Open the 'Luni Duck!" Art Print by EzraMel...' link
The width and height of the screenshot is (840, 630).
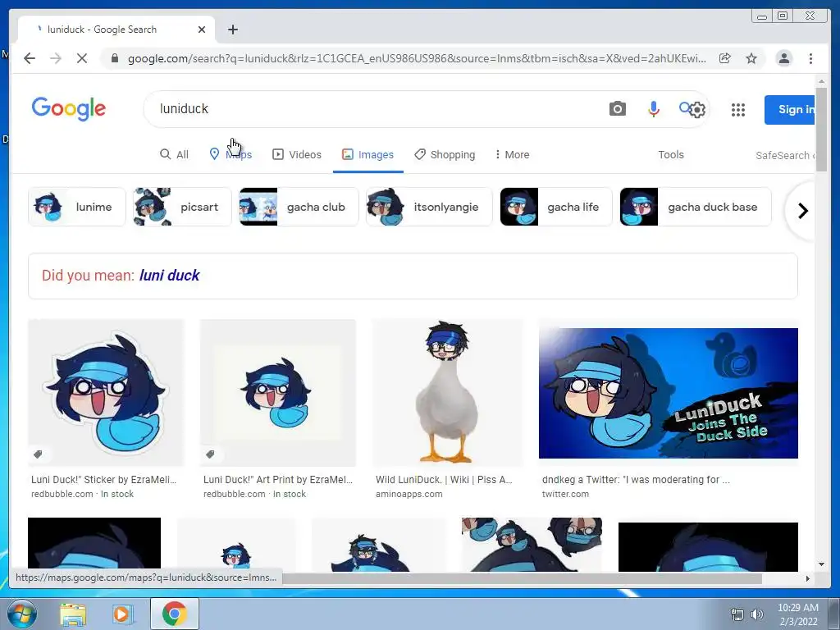277,479
